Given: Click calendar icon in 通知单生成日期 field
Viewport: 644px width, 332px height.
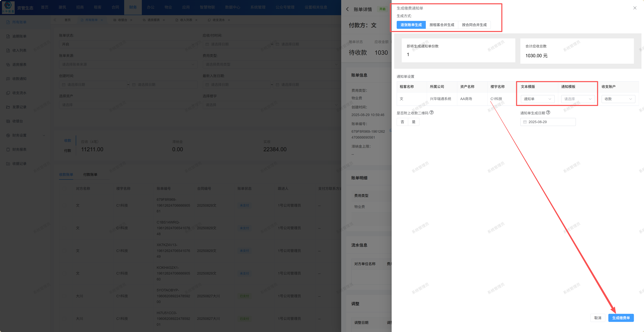Looking at the screenshot, I should coord(525,122).
